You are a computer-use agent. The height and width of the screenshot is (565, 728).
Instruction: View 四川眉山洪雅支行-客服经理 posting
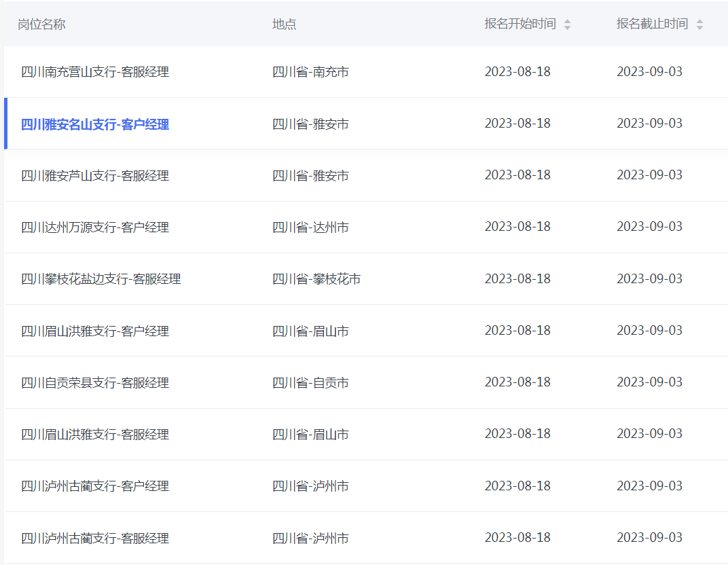click(x=95, y=435)
